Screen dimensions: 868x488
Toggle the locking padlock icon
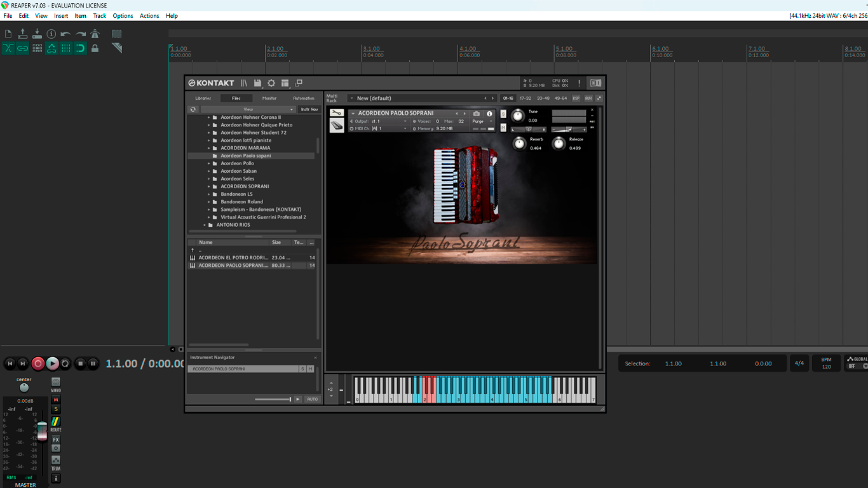coord(95,48)
